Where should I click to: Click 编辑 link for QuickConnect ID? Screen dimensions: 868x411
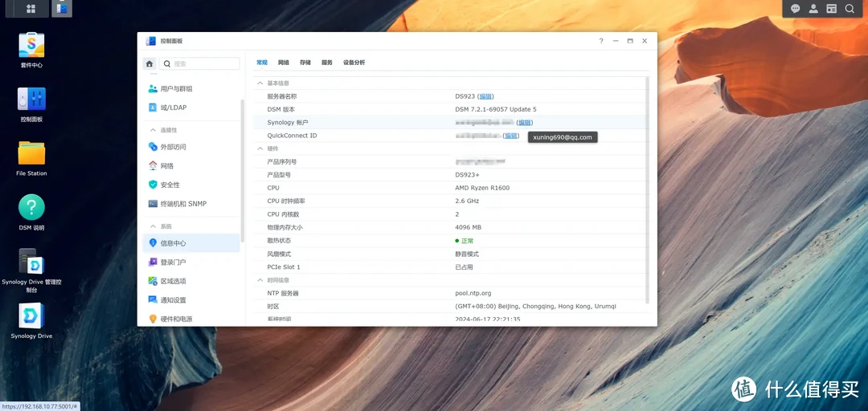511,136
